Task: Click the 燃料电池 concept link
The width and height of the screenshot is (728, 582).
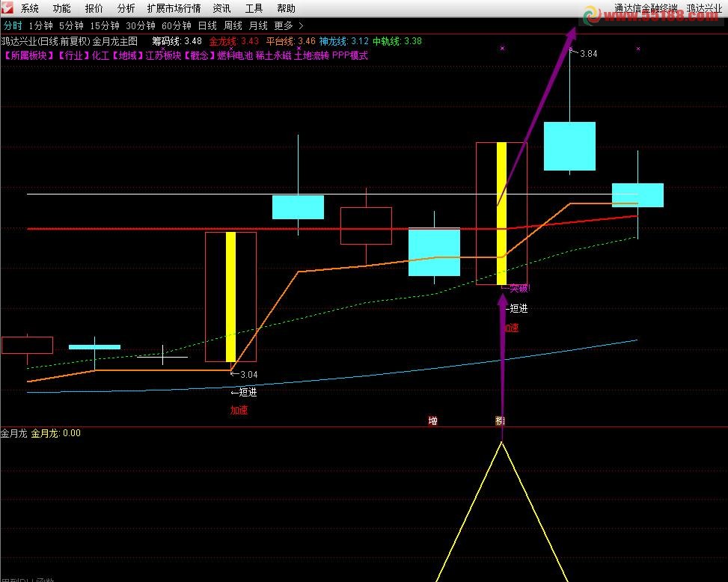Action: tap(234, 55)
